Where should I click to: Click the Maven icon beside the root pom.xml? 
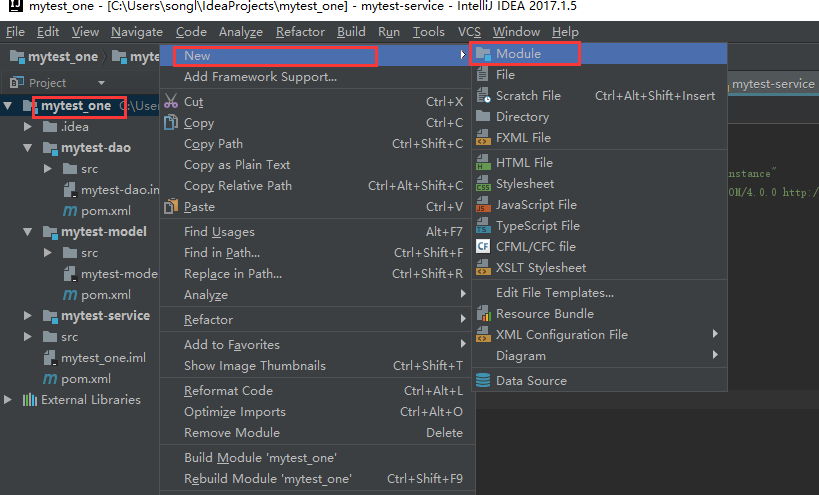50,379
